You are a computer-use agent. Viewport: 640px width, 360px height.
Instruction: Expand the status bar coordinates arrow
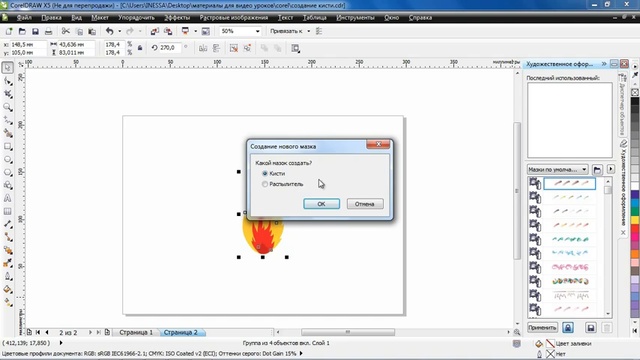[61, 343]
